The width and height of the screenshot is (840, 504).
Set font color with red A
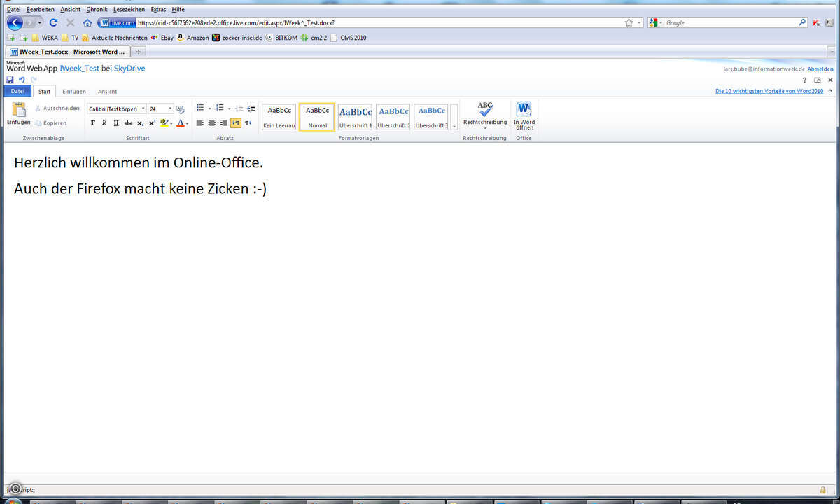click(180, 123)
